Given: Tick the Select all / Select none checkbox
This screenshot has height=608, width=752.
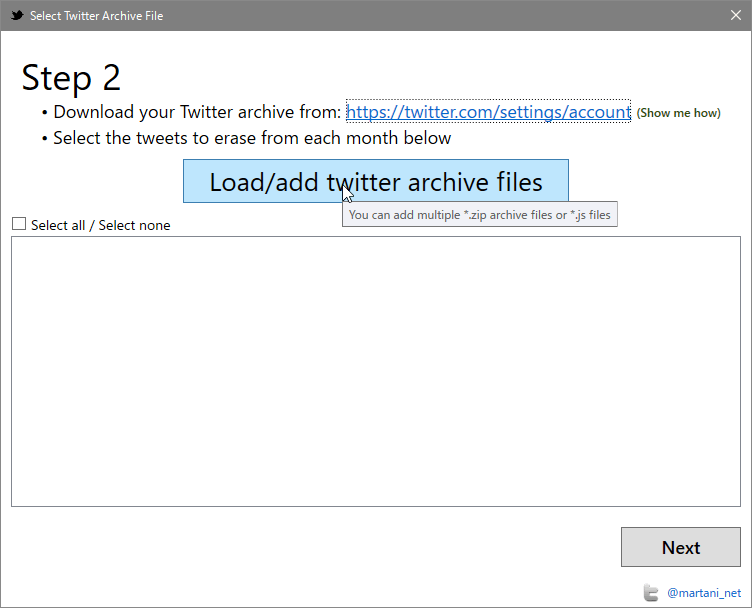Looking at the screenshot, I should 19,224.
